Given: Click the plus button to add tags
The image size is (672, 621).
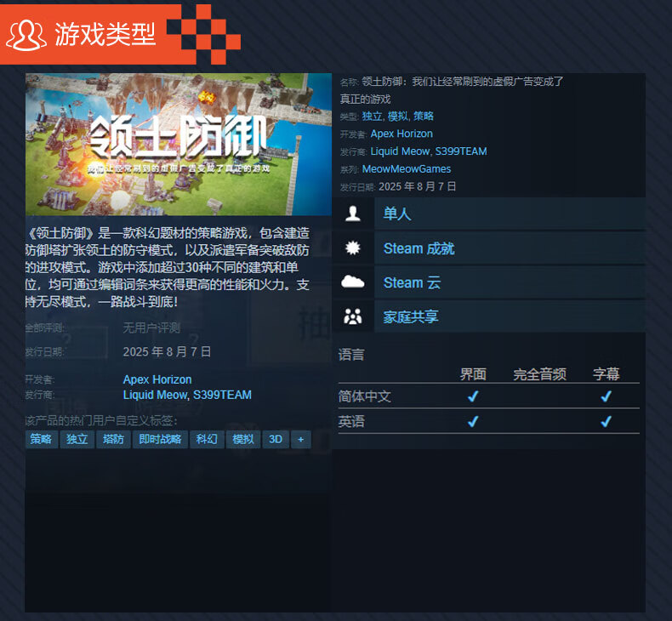Looking at the screenshot, I should coord(300,440).
